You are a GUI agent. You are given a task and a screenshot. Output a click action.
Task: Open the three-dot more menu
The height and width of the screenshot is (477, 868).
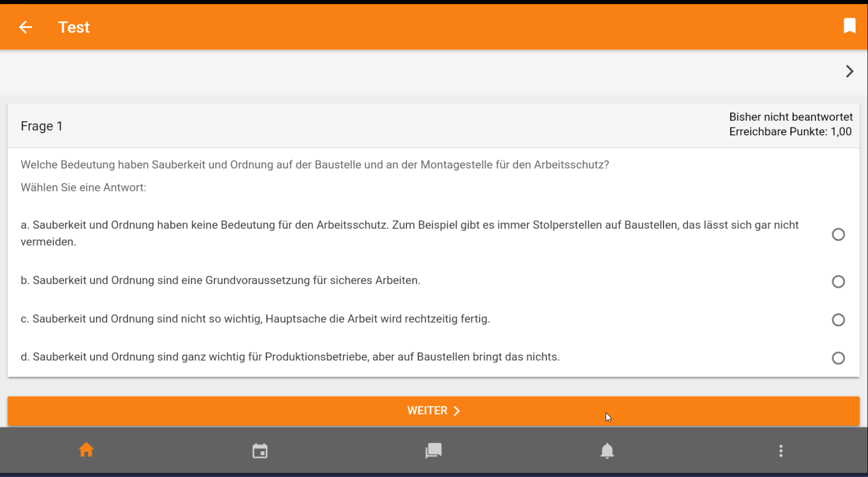(781, 451)
